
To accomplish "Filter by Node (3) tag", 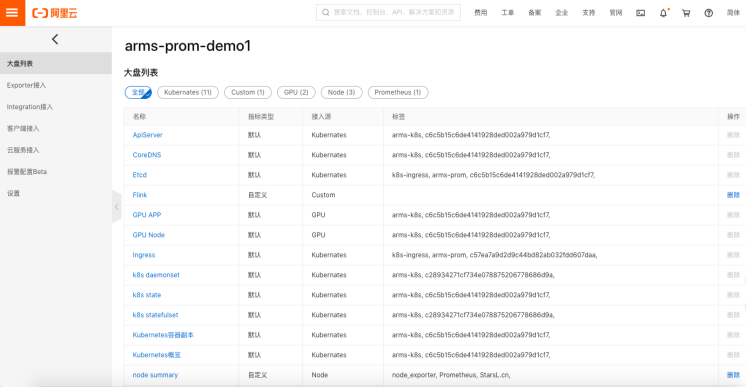I will pyautogui.click(x=342, y=92).
